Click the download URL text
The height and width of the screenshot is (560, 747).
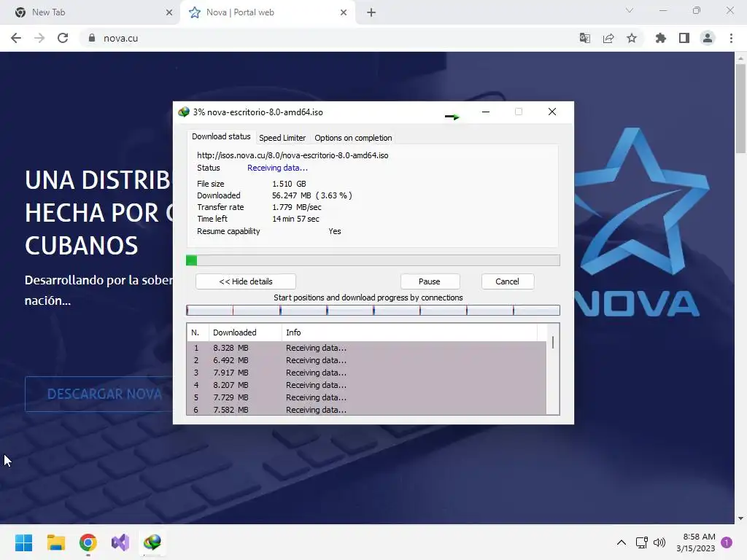coord(293,155)
